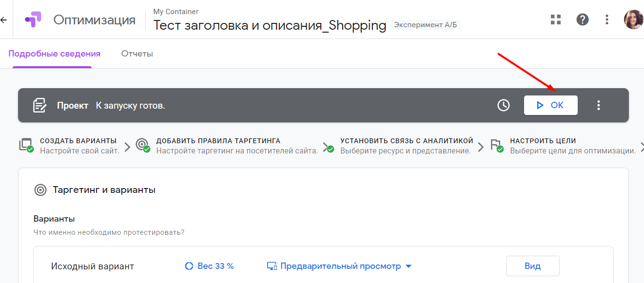The height and width of the screenshot is (283, 644).
Task: Switch to the Отчеты tab
Action: coord(137,54)
